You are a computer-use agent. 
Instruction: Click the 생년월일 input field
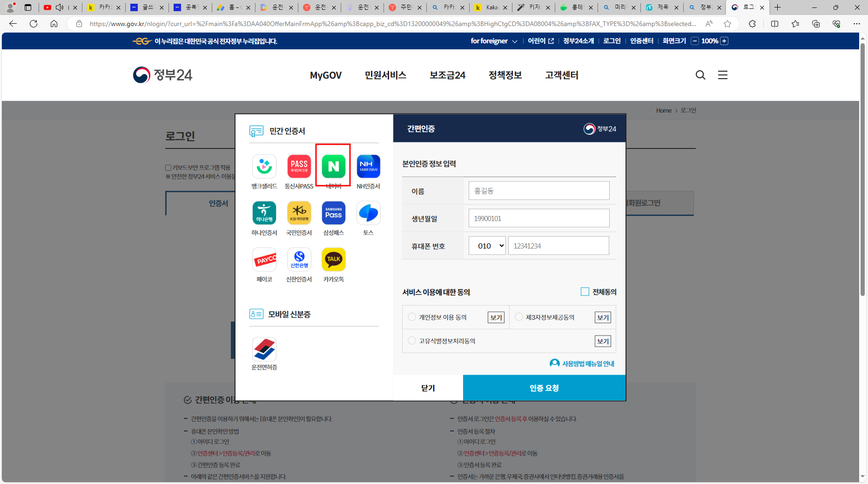click(539, 218)
